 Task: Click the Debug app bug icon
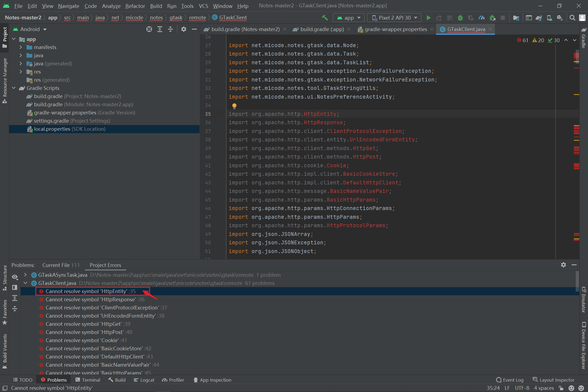click(460, 18)
